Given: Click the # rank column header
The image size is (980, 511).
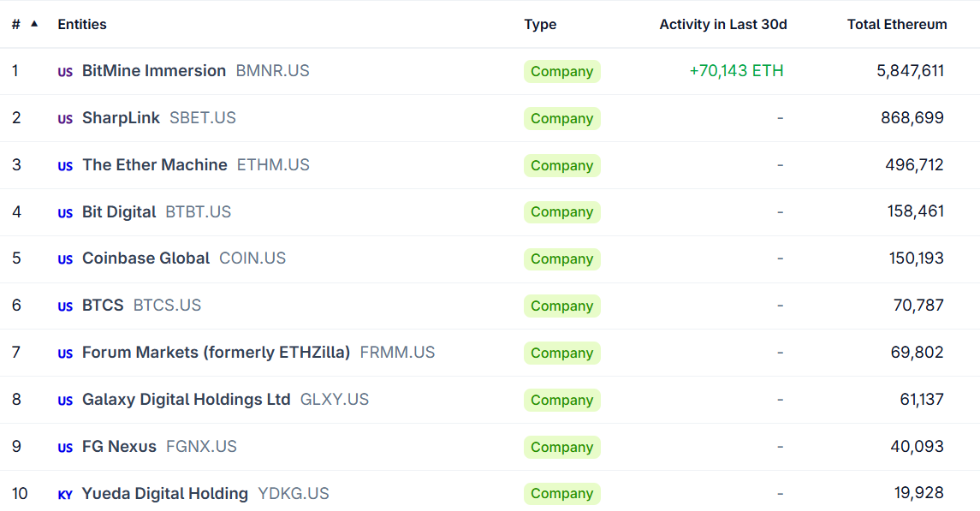Looking at the screenshot, I should tap(15, 24).
